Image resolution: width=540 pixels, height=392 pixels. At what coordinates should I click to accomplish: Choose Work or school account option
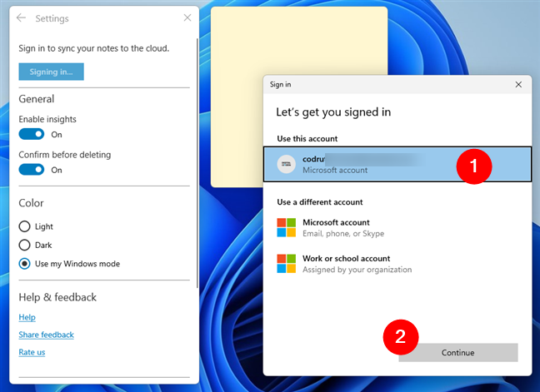pos(397,264)
